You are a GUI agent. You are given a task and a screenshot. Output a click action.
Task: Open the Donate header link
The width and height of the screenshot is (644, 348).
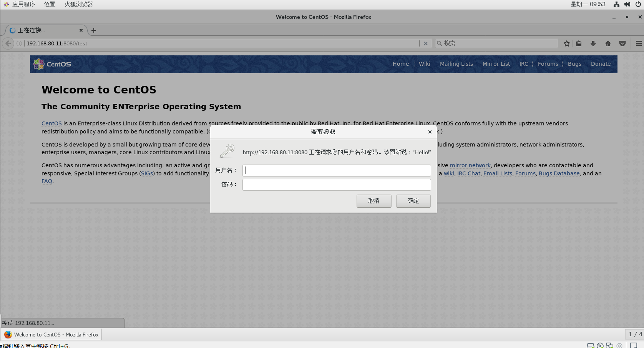(x=601, y=64)
